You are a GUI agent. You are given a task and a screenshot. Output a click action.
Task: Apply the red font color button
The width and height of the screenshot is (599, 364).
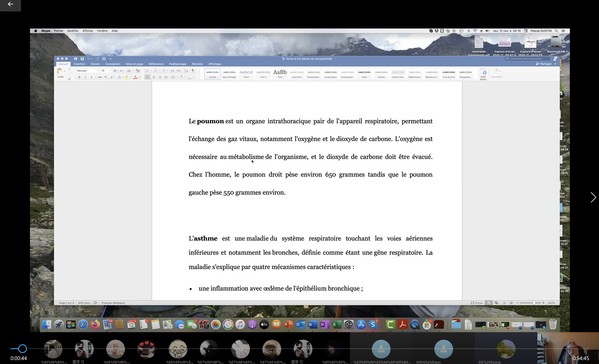coord(135,77)
